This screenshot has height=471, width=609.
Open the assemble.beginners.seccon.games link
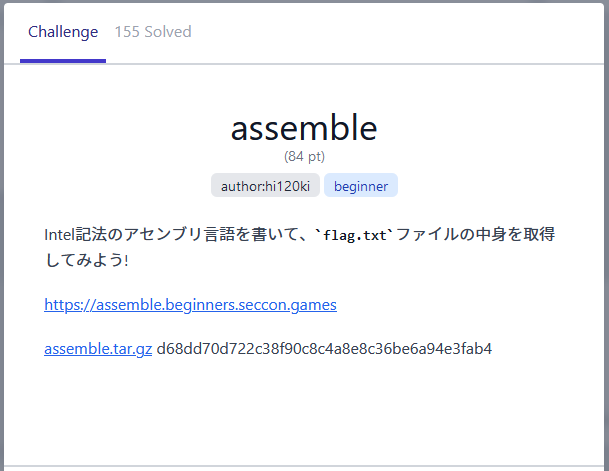click(190, 305)
